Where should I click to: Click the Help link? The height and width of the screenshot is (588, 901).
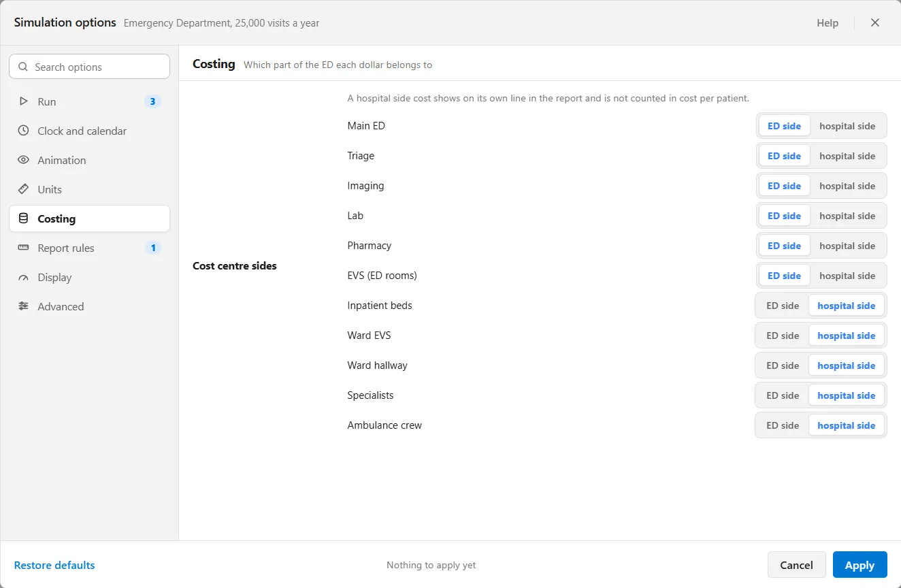tap(828, 22)
